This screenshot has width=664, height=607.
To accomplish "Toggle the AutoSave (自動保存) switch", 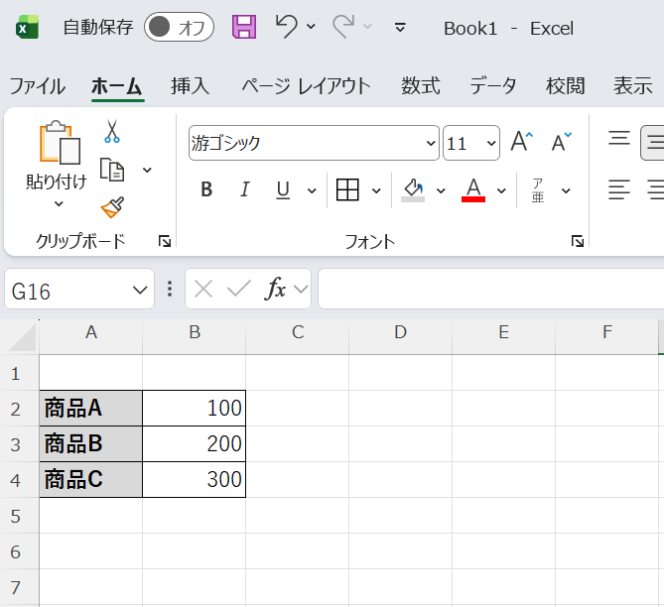I will point(179,28).
